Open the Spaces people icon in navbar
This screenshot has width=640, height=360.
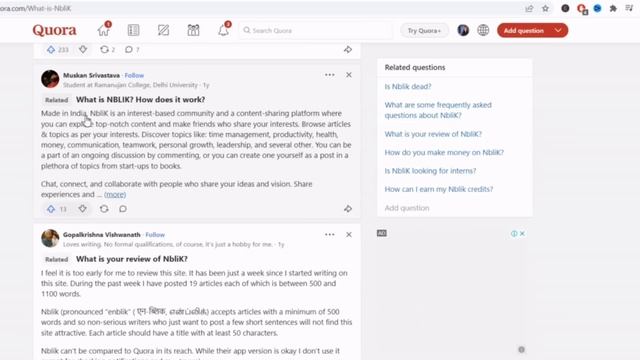point(193,30)
